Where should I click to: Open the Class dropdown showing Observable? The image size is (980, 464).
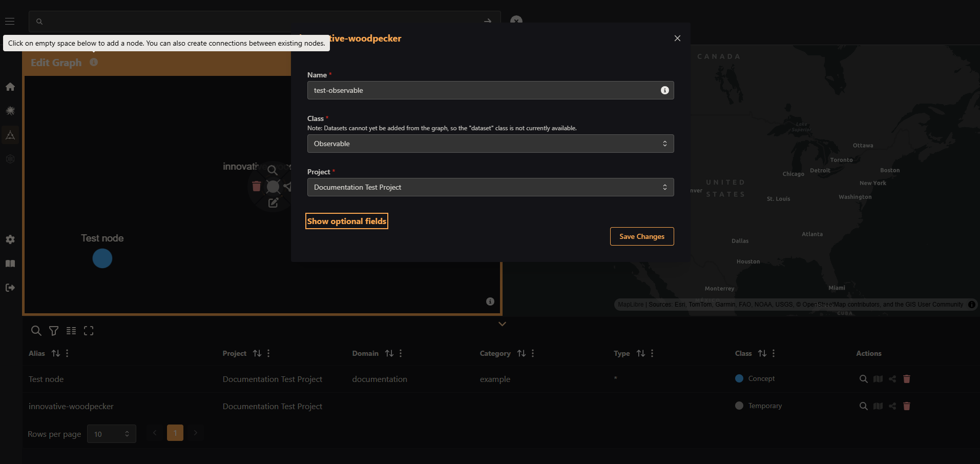pyautogui.click(x=490, y=144)
